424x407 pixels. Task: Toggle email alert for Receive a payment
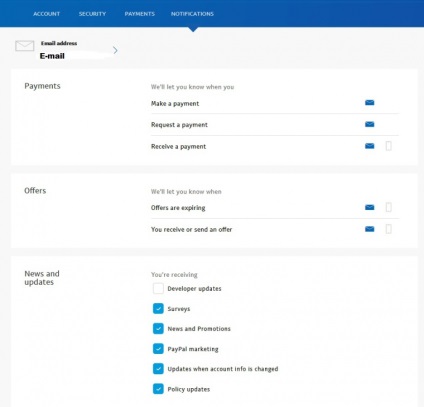[369, 146]
